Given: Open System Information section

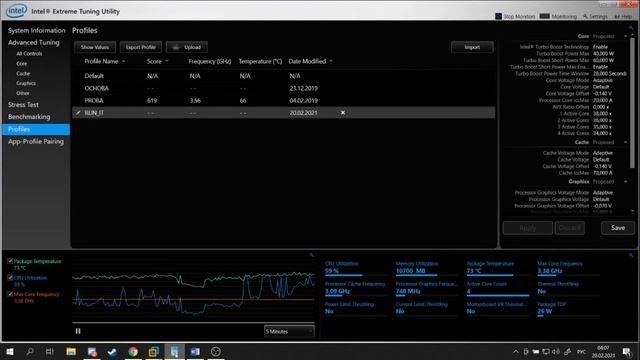Looking at the screenshot, I should click(36, 31).
